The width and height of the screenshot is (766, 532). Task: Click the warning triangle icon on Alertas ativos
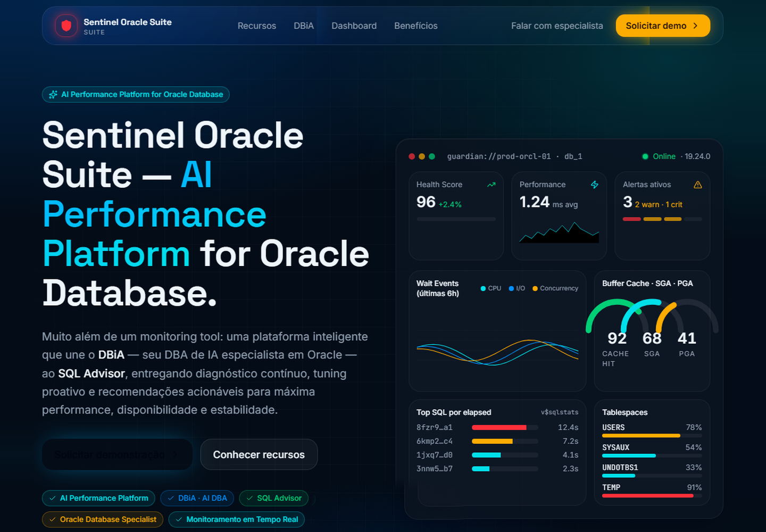pyautogui.click(x=698, y=185)
